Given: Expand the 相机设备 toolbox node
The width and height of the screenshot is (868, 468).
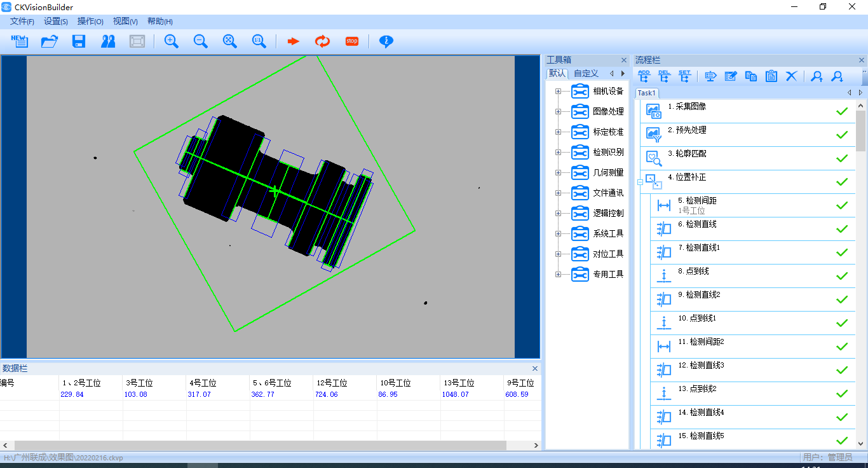Looking at the screenshot, I should click(559, 92).
